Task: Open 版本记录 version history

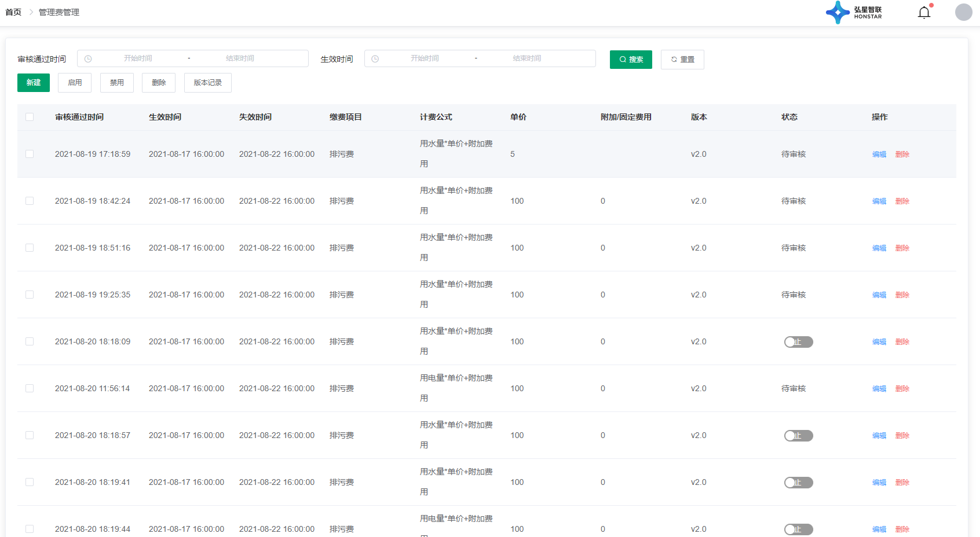Action: 207,83
